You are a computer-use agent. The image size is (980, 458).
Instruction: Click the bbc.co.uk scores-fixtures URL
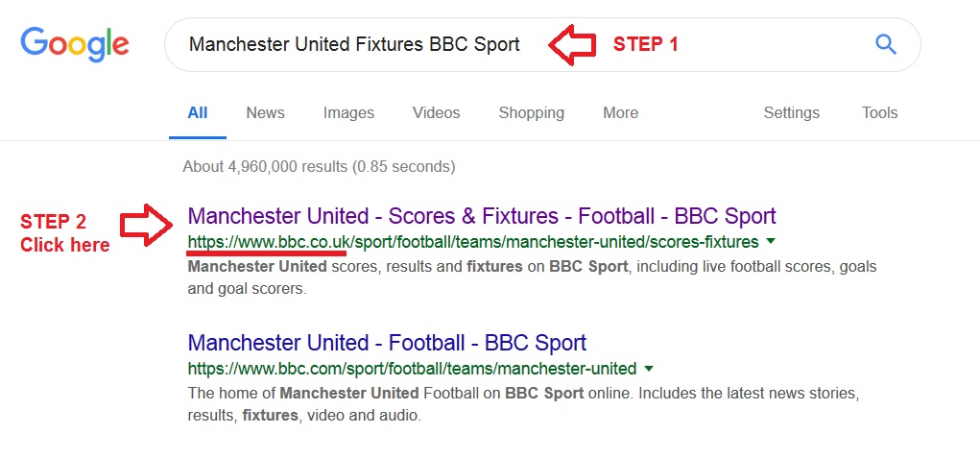pyautogui.click(x=472, y=242)
